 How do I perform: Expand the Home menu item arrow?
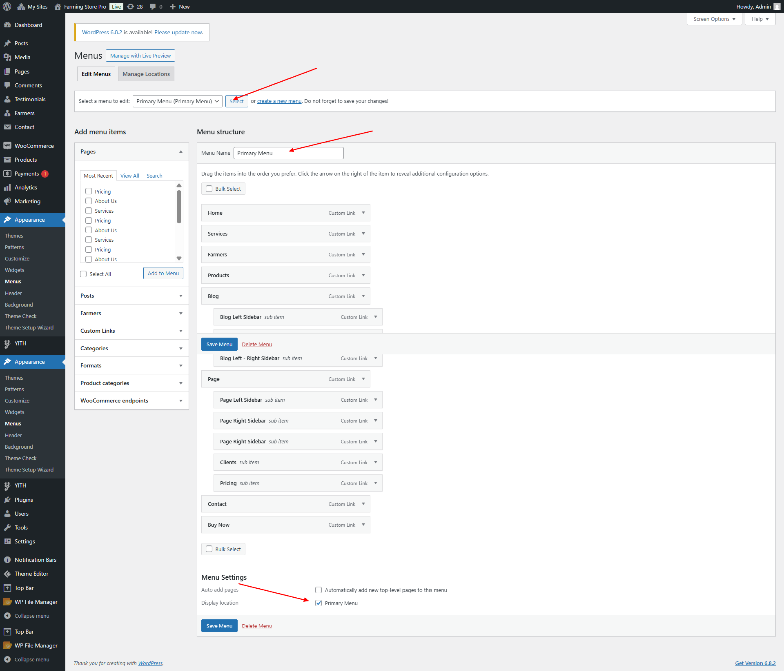tap(363, 213)
